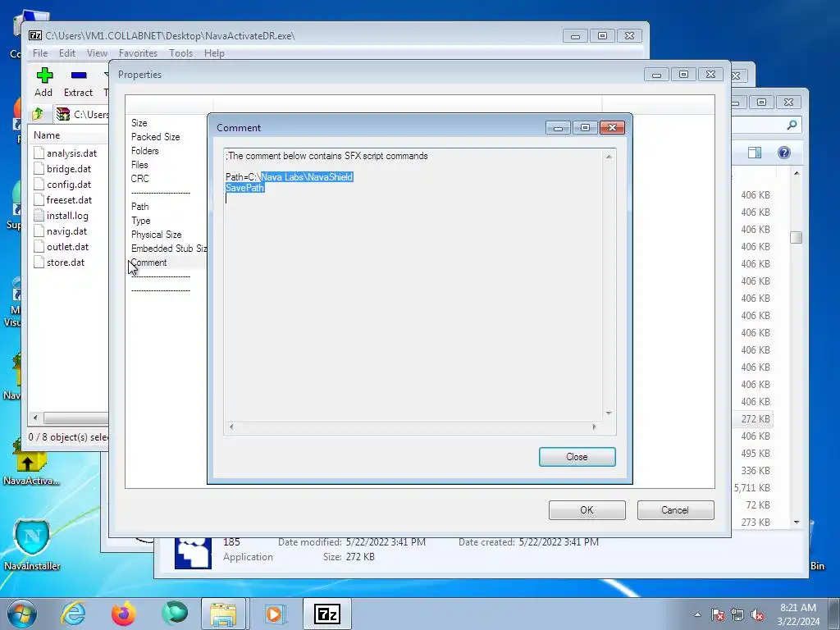
Task: Click the green Add icon in 7-Zip
Action: 44,75
